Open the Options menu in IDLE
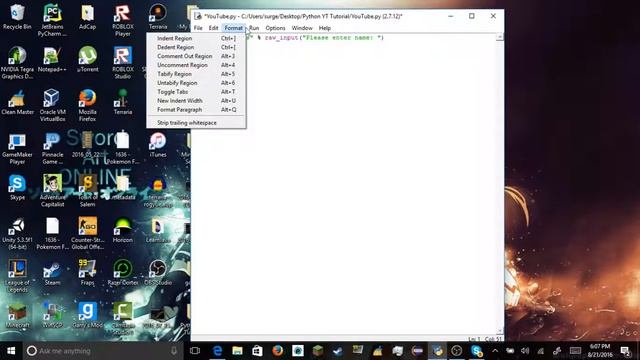The height and width of the screenshot is (360, 640). [x=276, y=28]
